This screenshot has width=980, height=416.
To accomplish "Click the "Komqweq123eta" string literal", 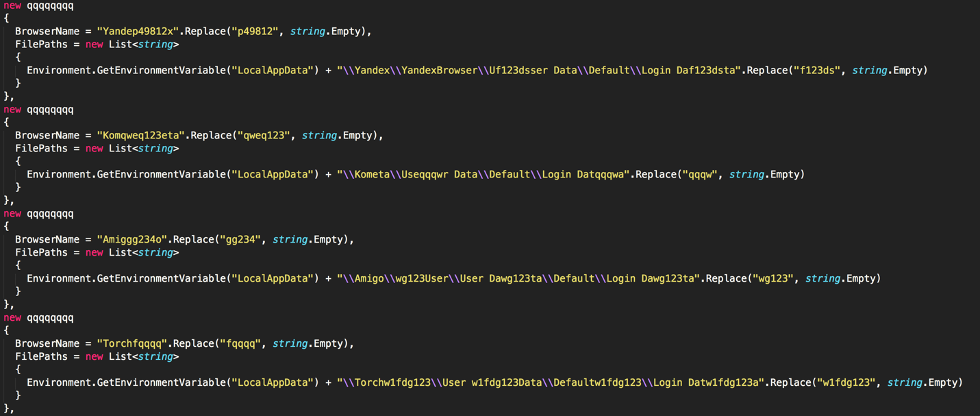I will tap(140, 136).
